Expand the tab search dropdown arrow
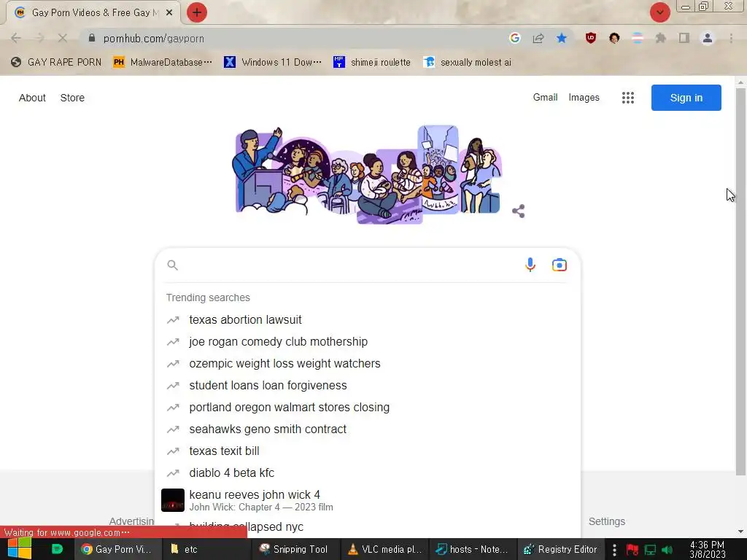 (x=659, y=12)
